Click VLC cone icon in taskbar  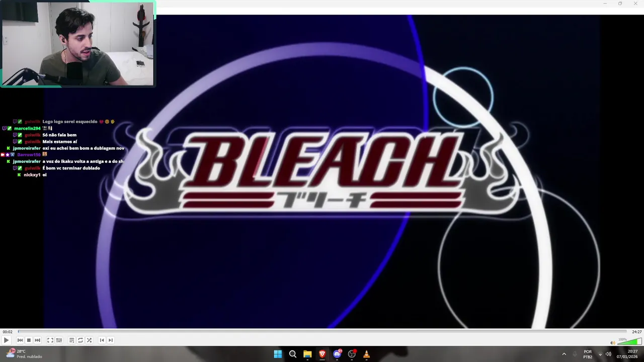tap(366, 354)
